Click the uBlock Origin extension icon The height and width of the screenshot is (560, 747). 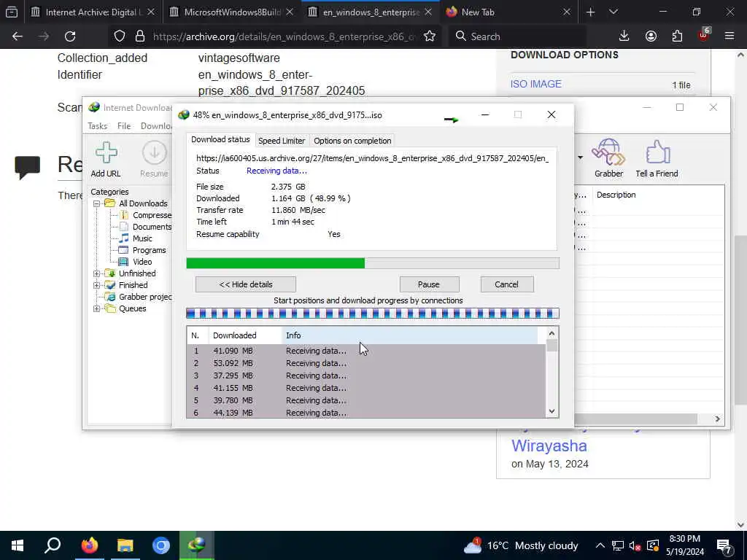704,35
